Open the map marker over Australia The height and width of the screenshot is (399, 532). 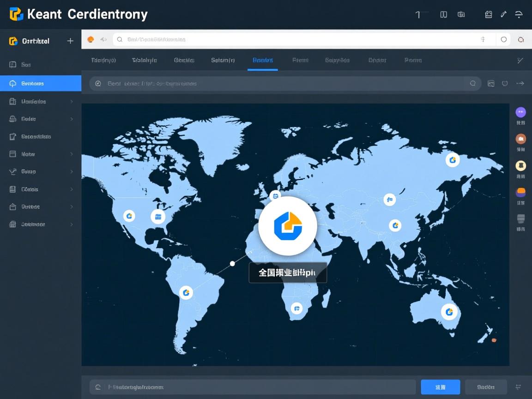click(x=449, y=312)
